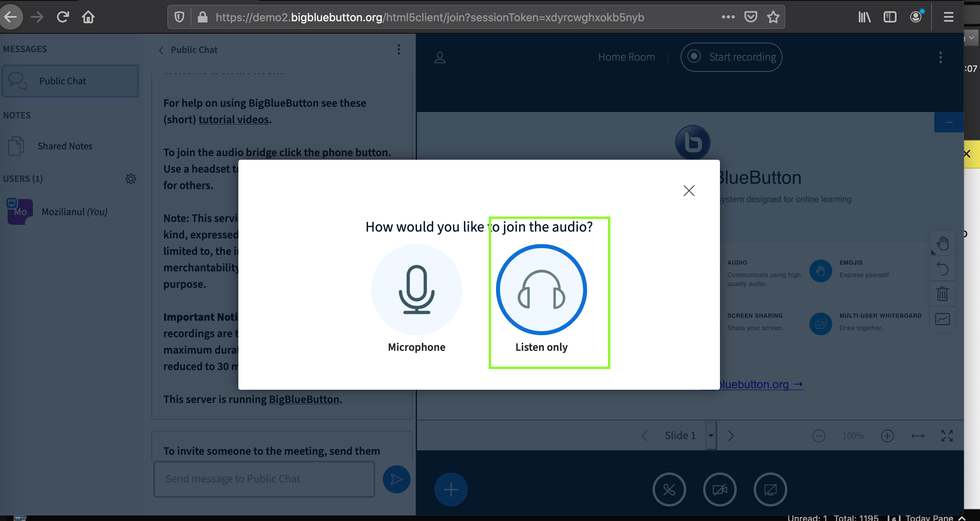This screenshot has width=980, height=521.
Task: Advance to the next slide
Action: (x=731, y=436)
